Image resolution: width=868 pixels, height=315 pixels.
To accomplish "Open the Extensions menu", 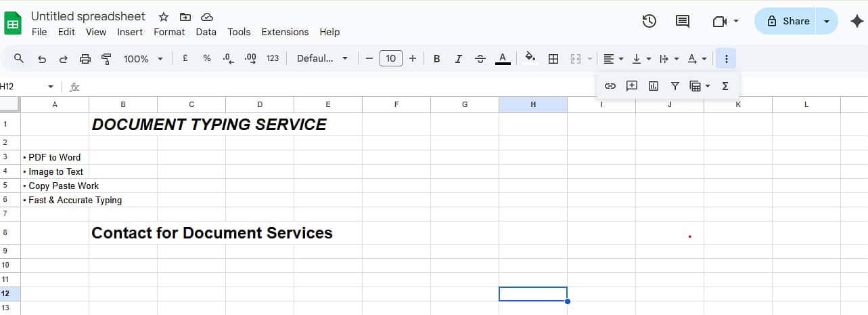I will [x=285, y=32].
